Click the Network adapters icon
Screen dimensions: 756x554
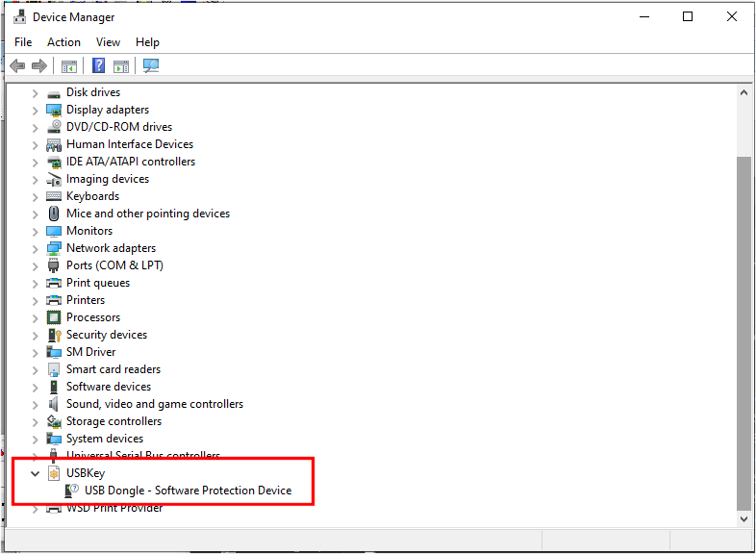tap(54, 248)
